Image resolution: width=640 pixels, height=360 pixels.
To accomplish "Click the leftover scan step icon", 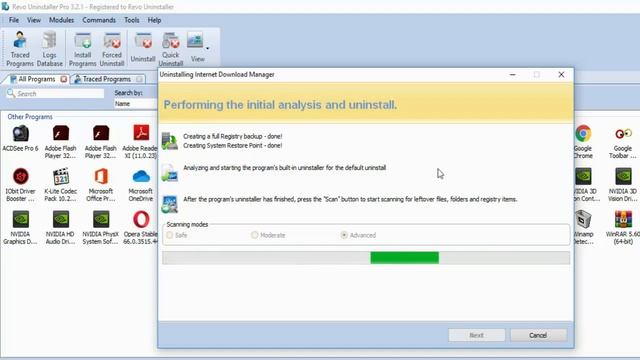I will tap(169, 204).
